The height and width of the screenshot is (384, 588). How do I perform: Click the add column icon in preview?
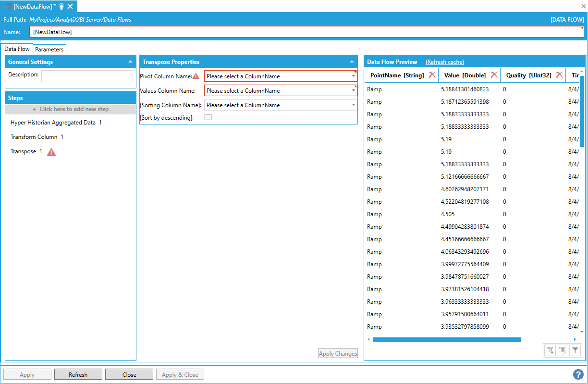coord(550,350)
